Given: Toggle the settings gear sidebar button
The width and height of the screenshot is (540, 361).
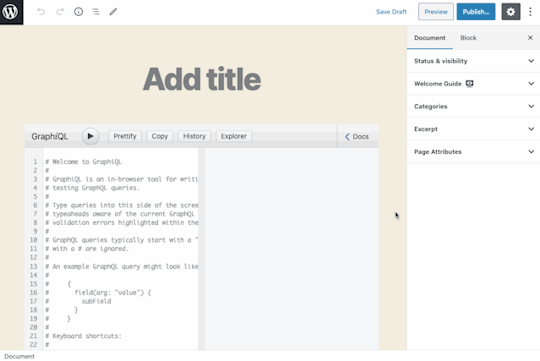Looking at the screenshot, I should coord(511,12).
